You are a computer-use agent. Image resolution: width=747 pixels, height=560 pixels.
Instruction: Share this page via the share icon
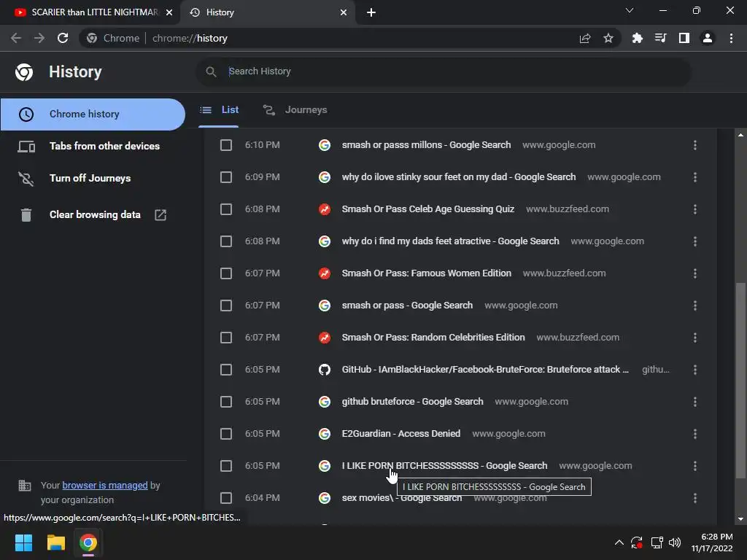click(585, 38)
